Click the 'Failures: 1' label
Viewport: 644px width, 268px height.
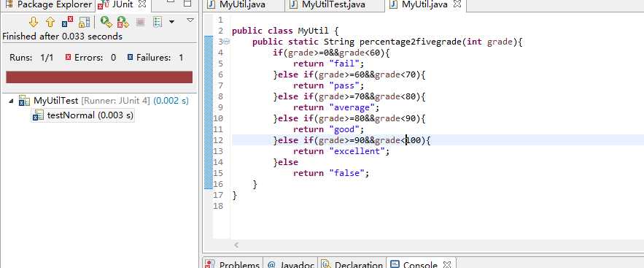point(160,58)
